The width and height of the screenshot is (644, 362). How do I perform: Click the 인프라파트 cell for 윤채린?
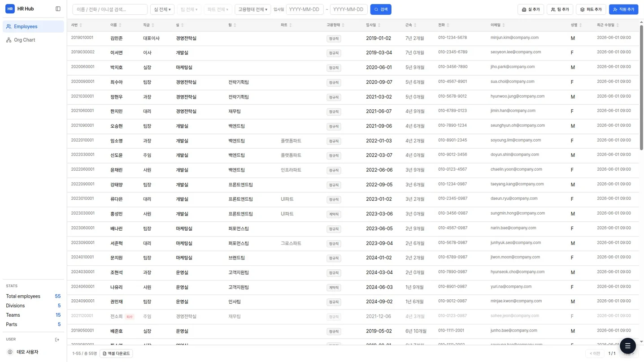(x=291, y=170)
